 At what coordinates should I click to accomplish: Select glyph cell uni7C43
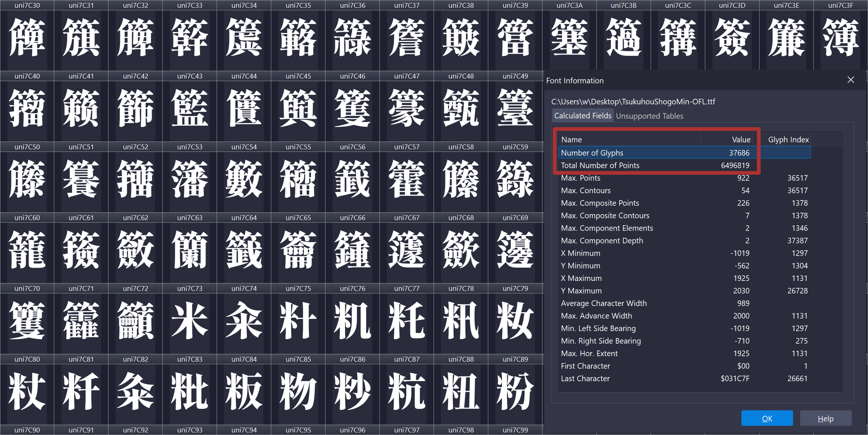pyautogui.click(x=190, y=106)
